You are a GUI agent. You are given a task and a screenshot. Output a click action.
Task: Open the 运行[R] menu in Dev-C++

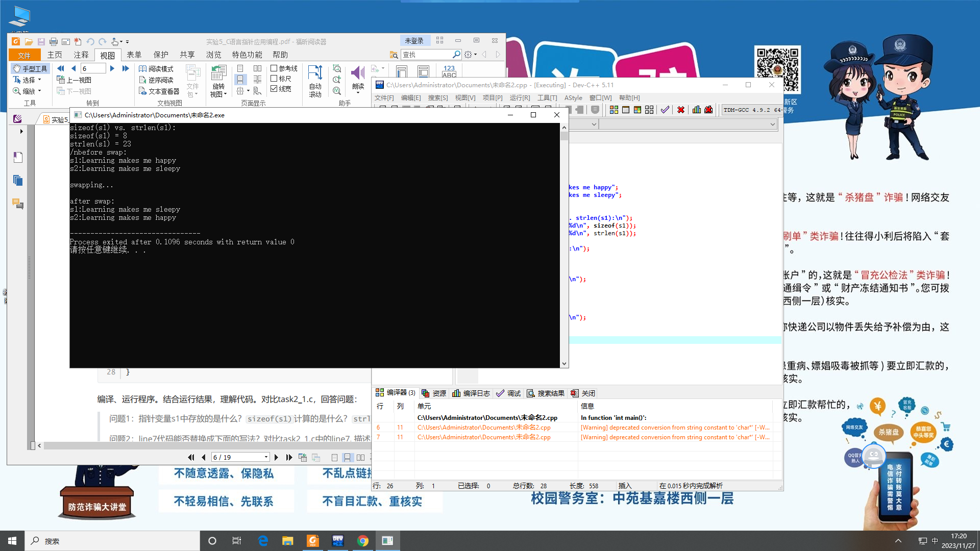coord(520,97)
